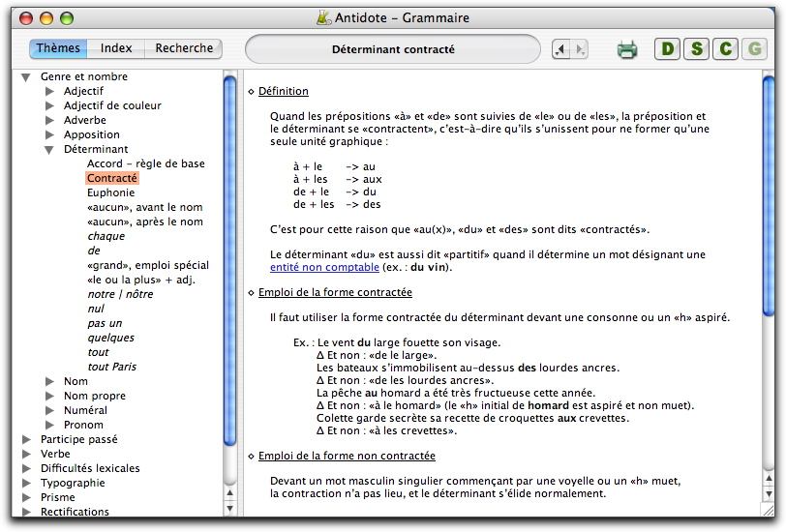
Task: Click the Déterminant contracté title field
Action: pos(393,49)
